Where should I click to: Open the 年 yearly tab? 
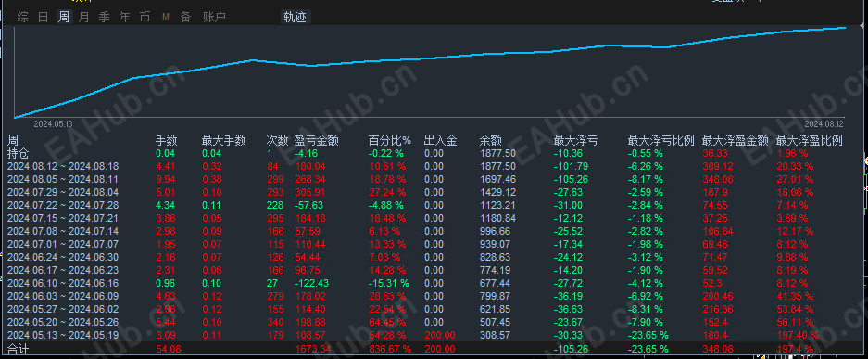(124, 18)
